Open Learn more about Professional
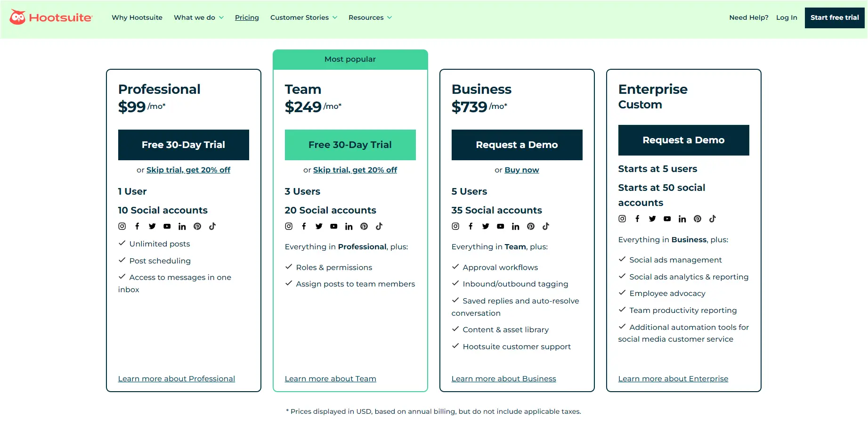Viewport: 868px width, 427px height. (177, 378)
